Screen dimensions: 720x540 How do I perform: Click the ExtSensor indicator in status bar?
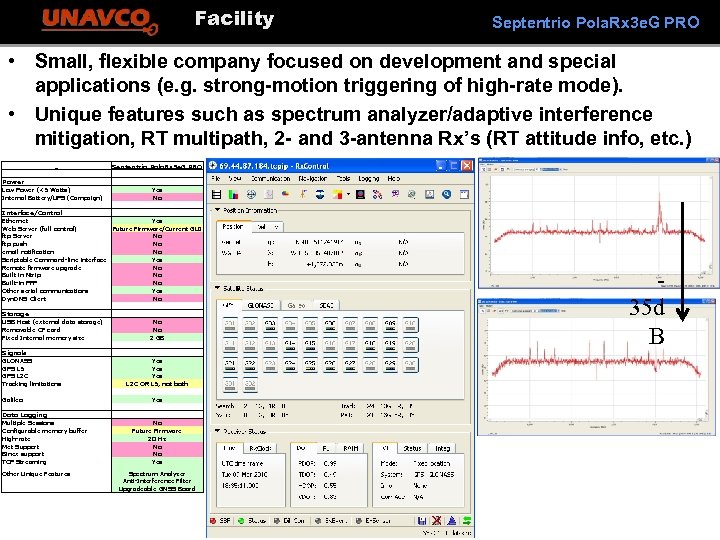coord(373,521)
